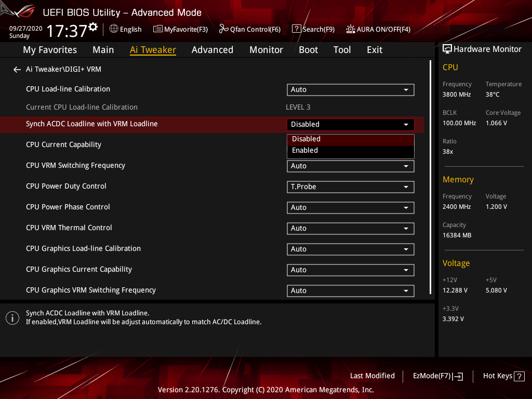The width and height of the screenshot is (532, 399).
Task: Open CPU VRM Switching Frequency dropdown
Action: pyautogui.click(x=351, y=166)
